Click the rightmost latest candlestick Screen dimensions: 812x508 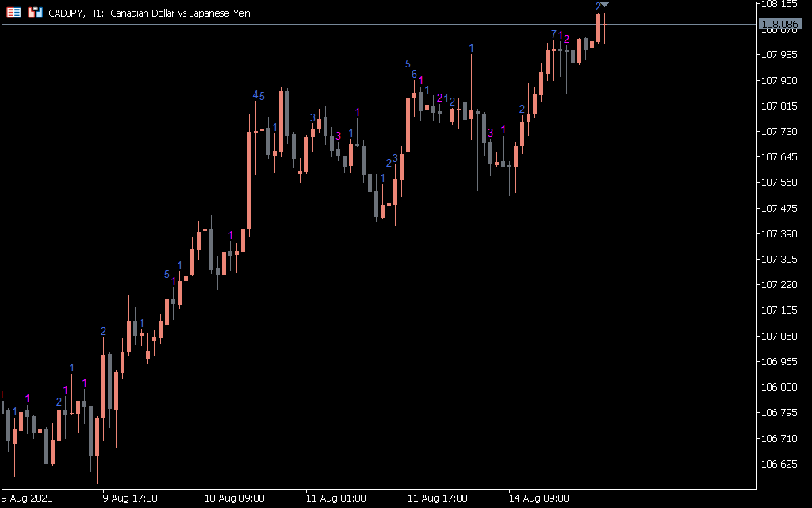pos(604,26)
